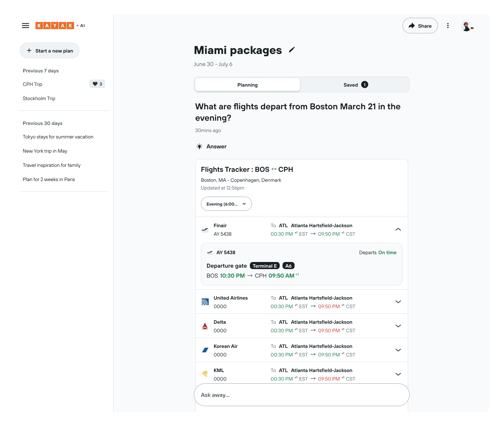Click the lightbulb Answer icon

click(x=199, y=146)
